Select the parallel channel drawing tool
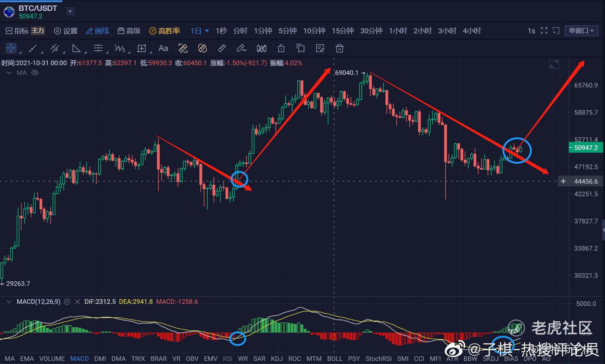Viewport: 605px width, 364px height. tap(55, 48)
